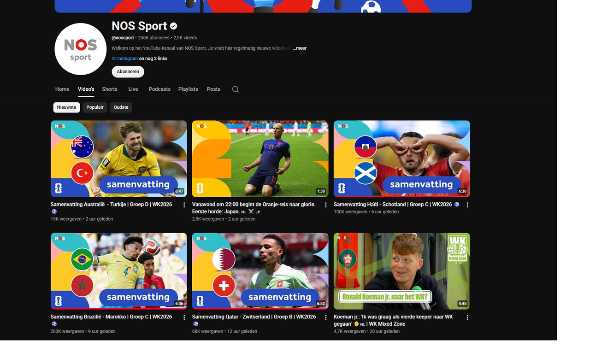Open the channel search icon
This screenshot has width=590, height=364.
pos(236,89)
